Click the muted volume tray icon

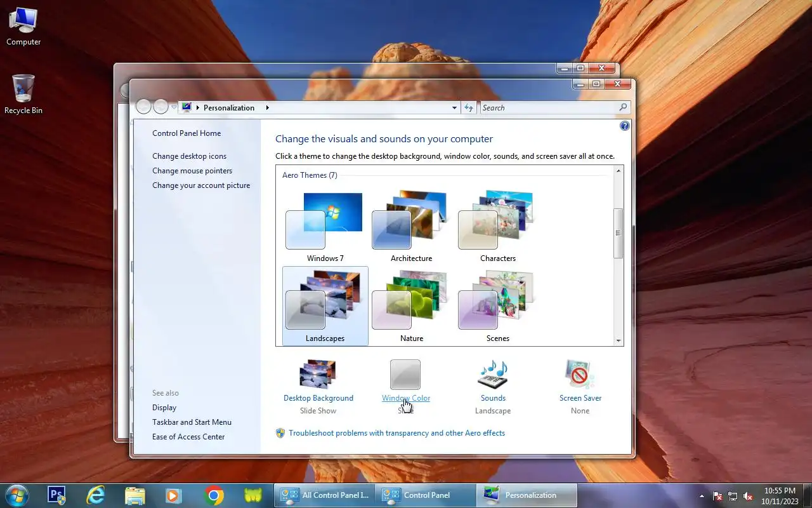(x=749, y=496)
